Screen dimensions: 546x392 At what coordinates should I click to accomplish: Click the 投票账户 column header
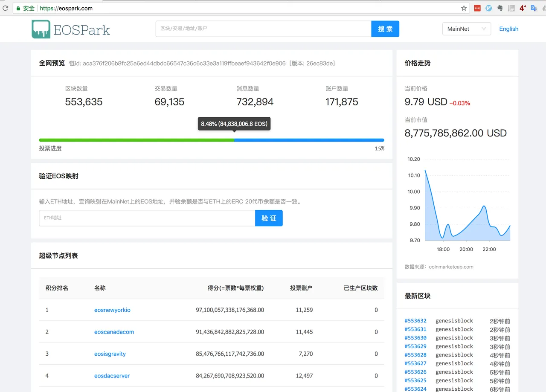click(x=301, y=288)
